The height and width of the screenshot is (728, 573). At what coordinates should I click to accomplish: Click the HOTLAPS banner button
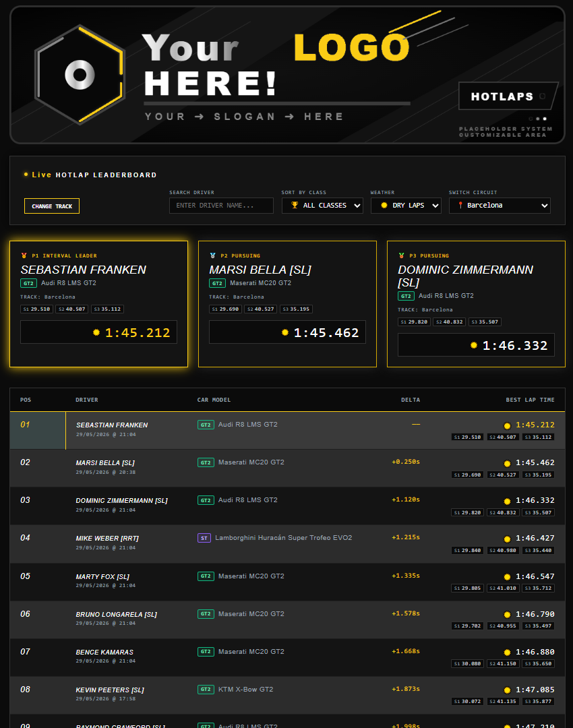(508, 96)
